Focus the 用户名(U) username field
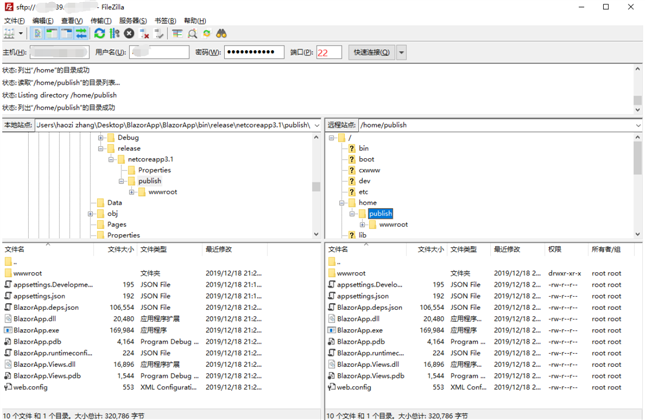Image resolution: width=645 pixels, height=420 pixels. 159,52
